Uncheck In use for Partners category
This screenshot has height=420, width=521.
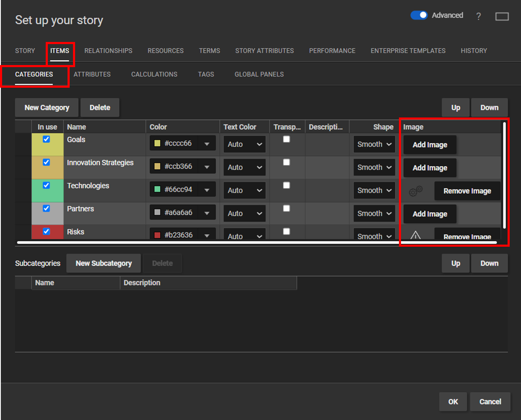pyautogui.click(x=46, y=209)
